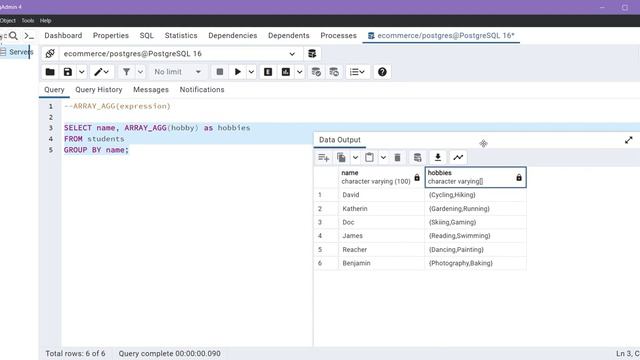Open paste options dropdown in Data Output
640x360 pixels.
coord(383,158)
